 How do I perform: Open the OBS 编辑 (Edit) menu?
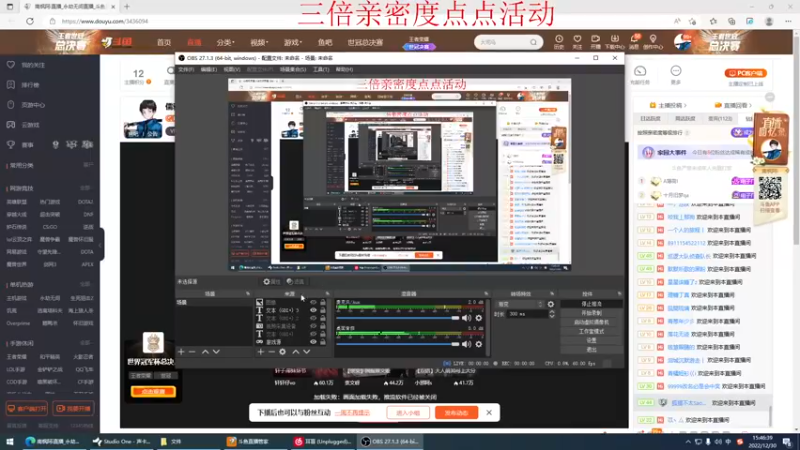click(208, 69)
